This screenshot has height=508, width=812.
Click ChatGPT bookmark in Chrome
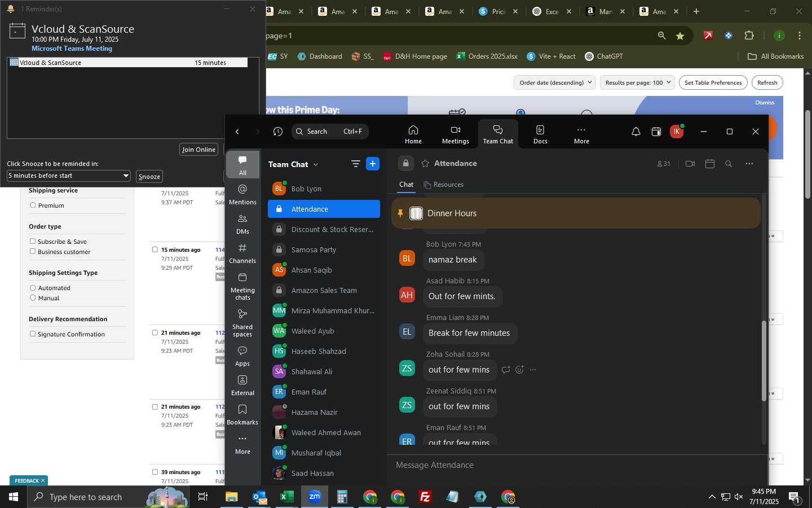pyautogui.click(x=604, y=56)
